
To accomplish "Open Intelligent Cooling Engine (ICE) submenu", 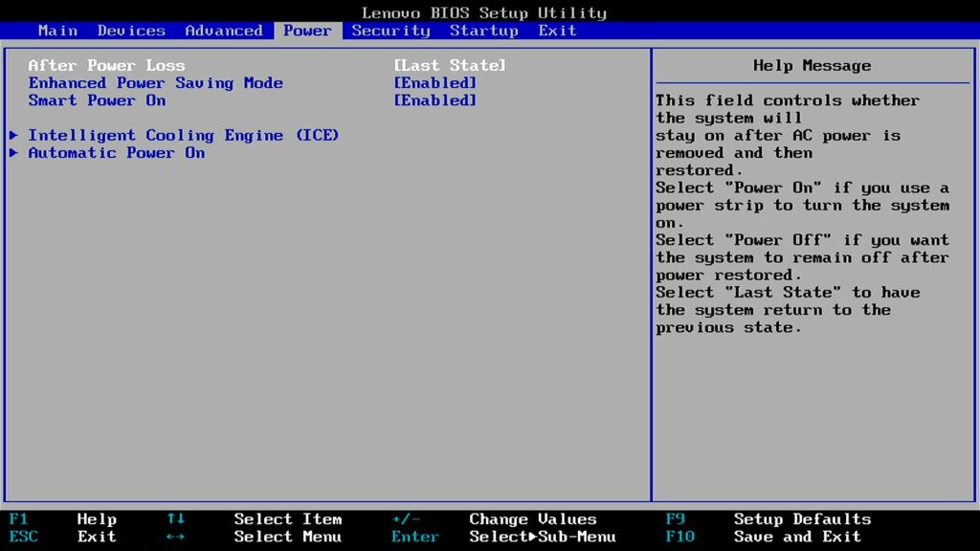I will [x=184, y=136].
